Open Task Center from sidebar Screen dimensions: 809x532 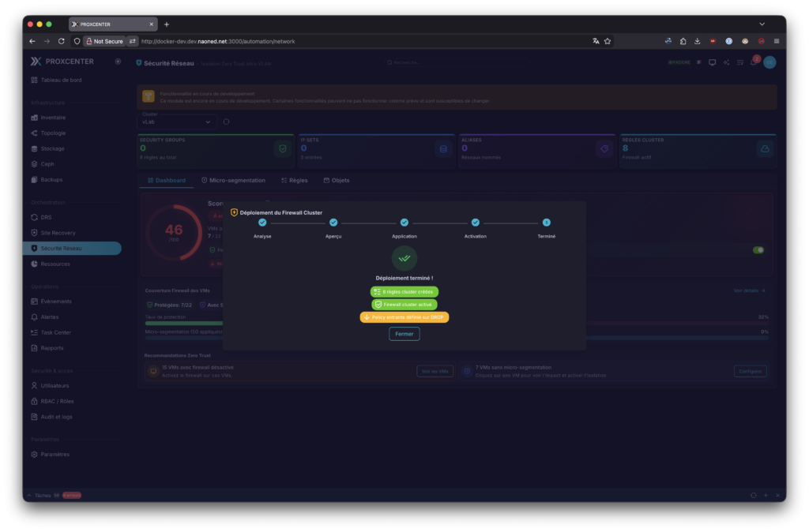click(55, 332)
